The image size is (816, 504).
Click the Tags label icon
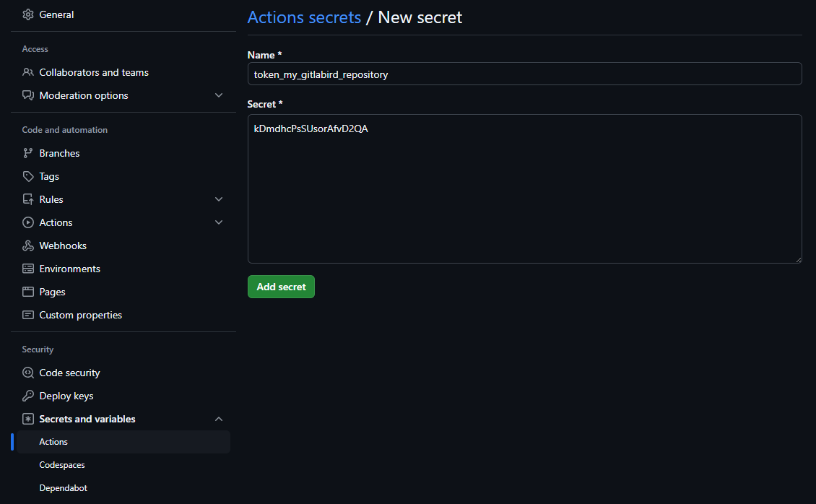[x=28, y=176]
